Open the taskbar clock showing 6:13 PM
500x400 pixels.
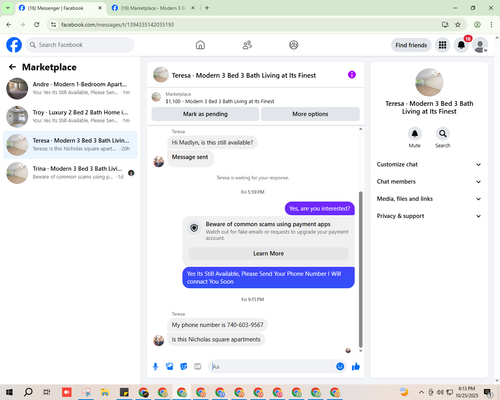[466, 392]
